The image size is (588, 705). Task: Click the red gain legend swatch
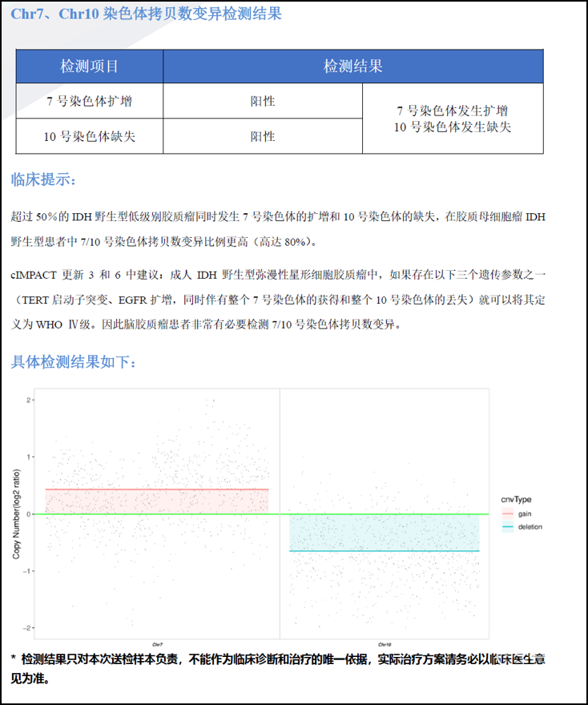tap(507, 513)
